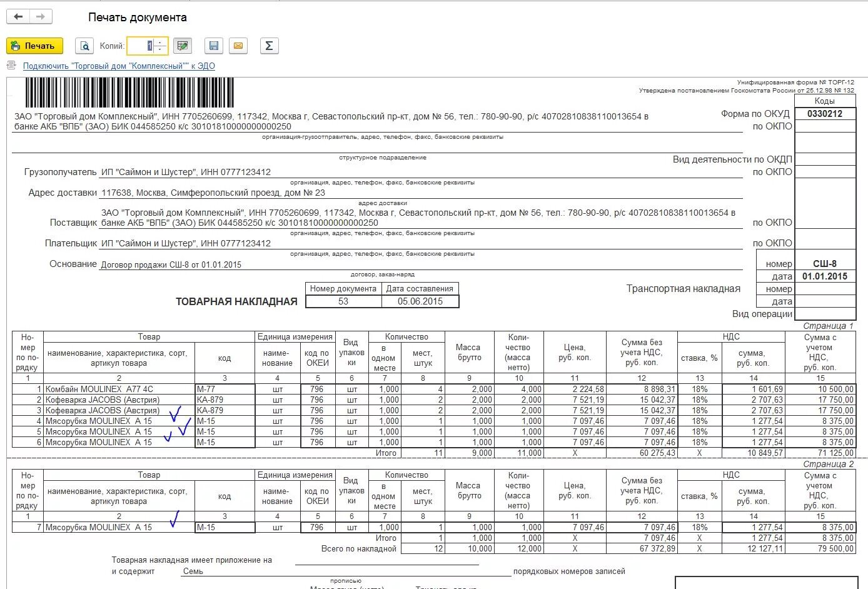Calculate the sum with the Sigma icon
Image resolution: width=868 pixels, height=589 pixels.
click(x=269, y=46)
